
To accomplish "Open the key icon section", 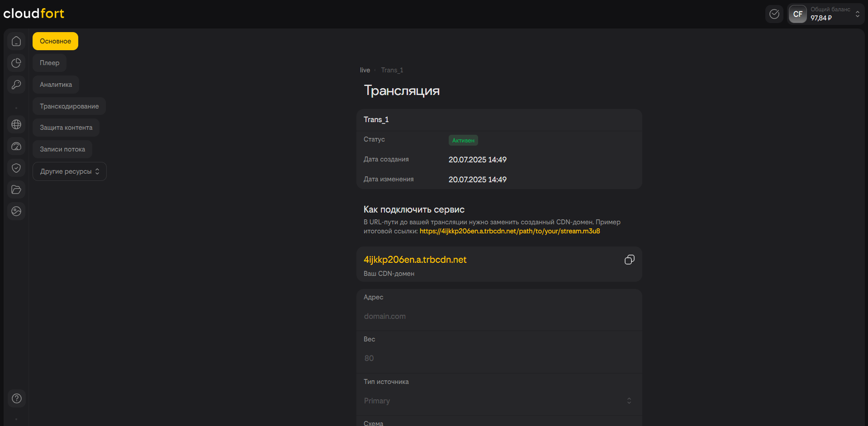I will 16,85.
